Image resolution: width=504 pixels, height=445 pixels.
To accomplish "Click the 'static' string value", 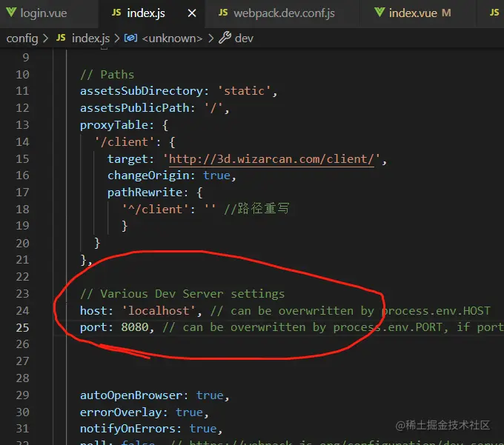I will pos(244,91).
